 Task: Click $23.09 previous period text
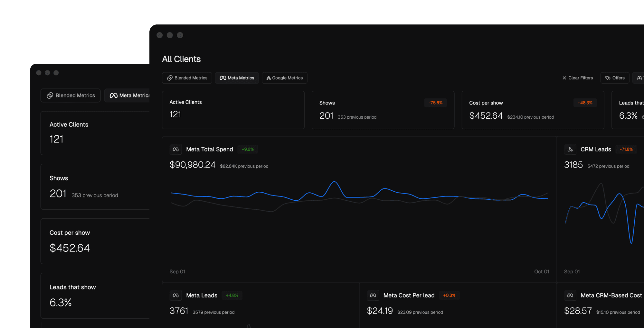click(420, 312)
